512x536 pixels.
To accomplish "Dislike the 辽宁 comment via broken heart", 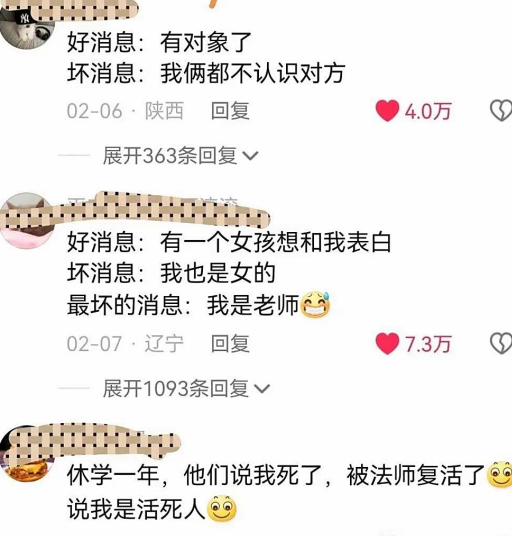I will click(x=501, y=344).
